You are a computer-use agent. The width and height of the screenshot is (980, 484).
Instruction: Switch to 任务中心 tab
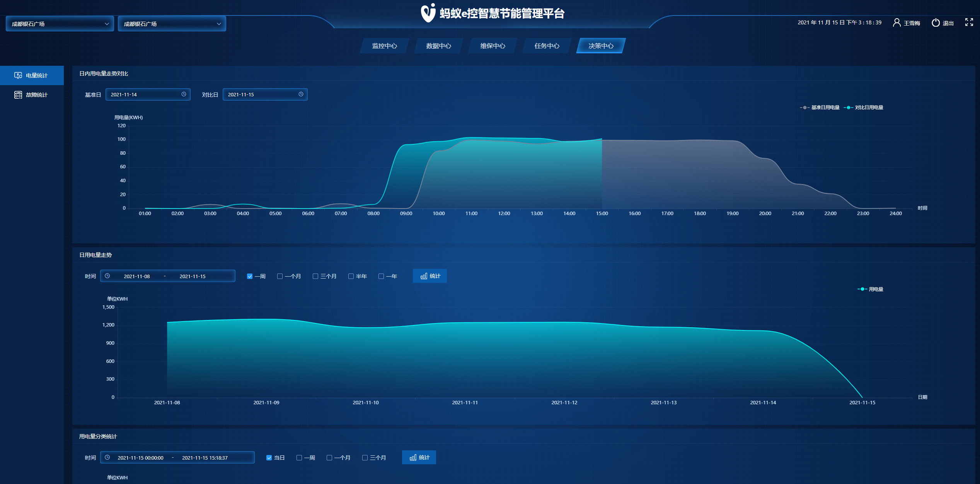(547, 46)
